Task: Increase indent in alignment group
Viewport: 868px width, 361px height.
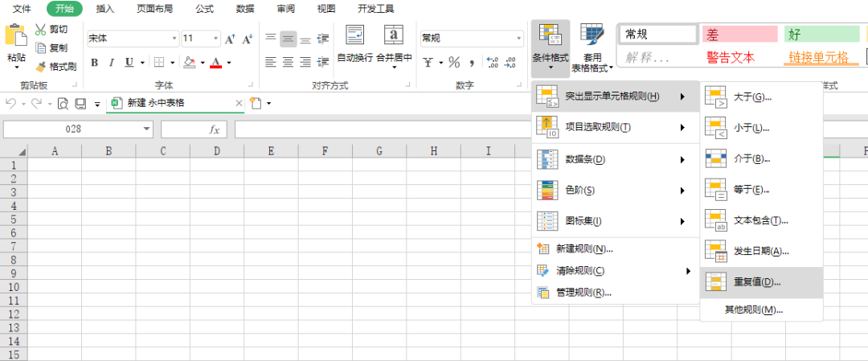Action: [323, 62]
